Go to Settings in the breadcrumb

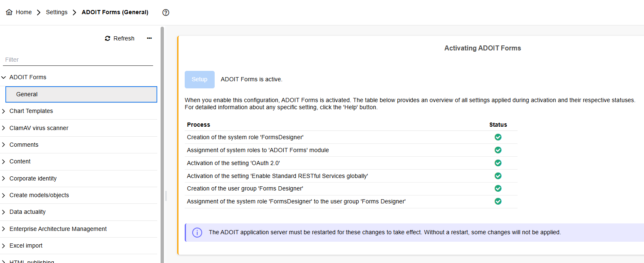tap(57, 13)
